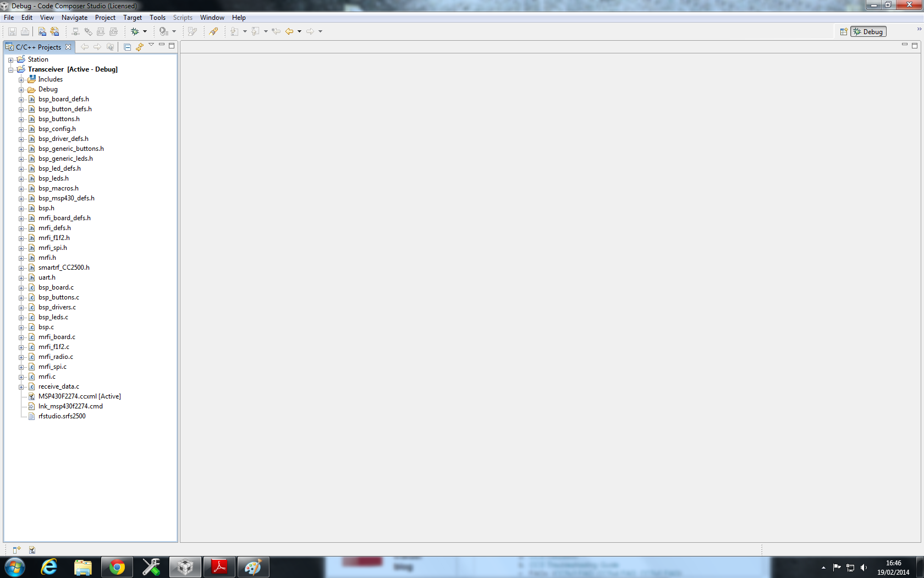Go to the last edit location icon

(x=276, y=31)
